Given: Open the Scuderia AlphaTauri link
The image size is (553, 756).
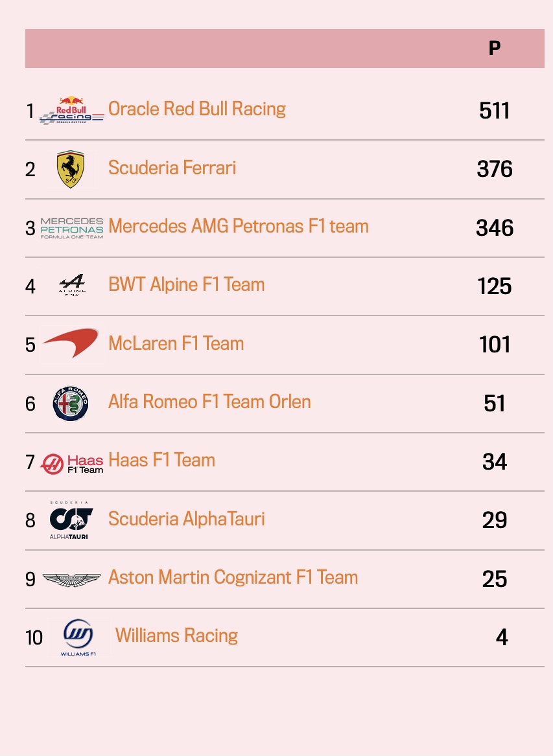Looking at the screenshot, I should (x=186, y=519).
